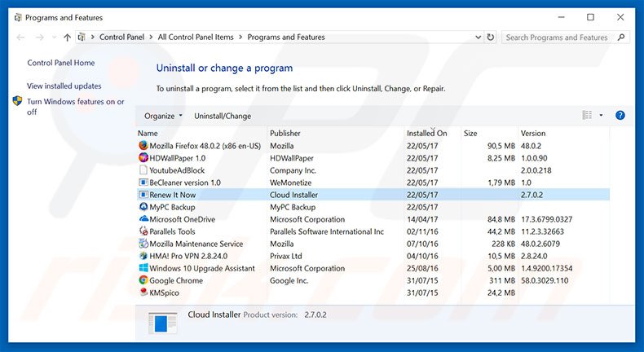Click the Programs and Features breadcrumb
The image size is (644, 352).
tap(286, 37)
